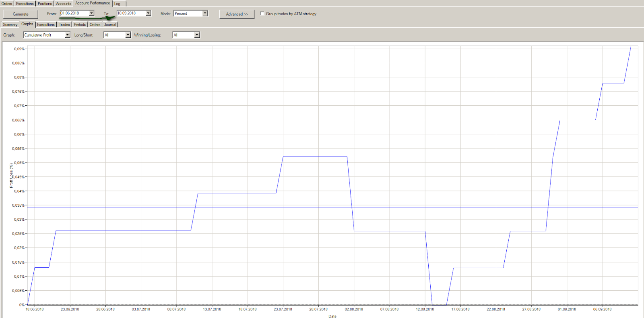Click the Generate button
The width and height of the screenshot is (644, 318).
pyautogui.click(x=21, y=14)
